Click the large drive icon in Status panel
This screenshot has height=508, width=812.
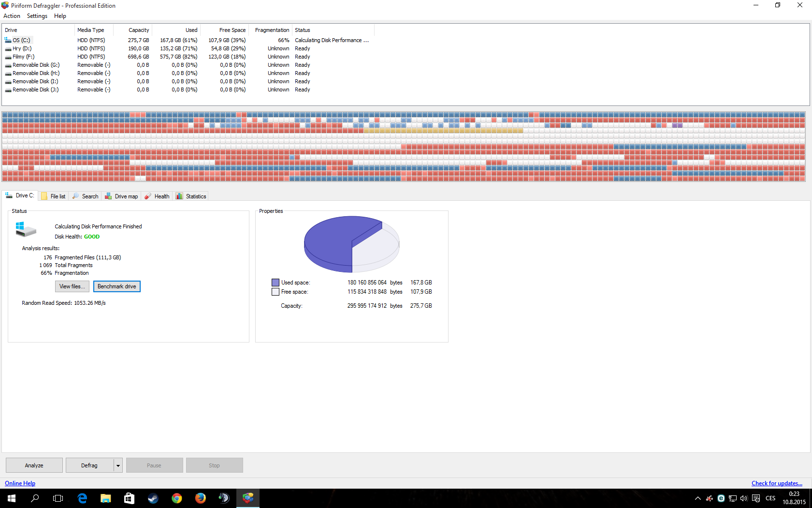26,229
